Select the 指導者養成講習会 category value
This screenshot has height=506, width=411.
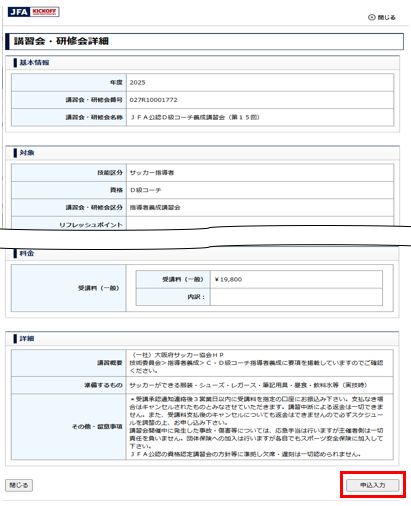coord(155,207)
